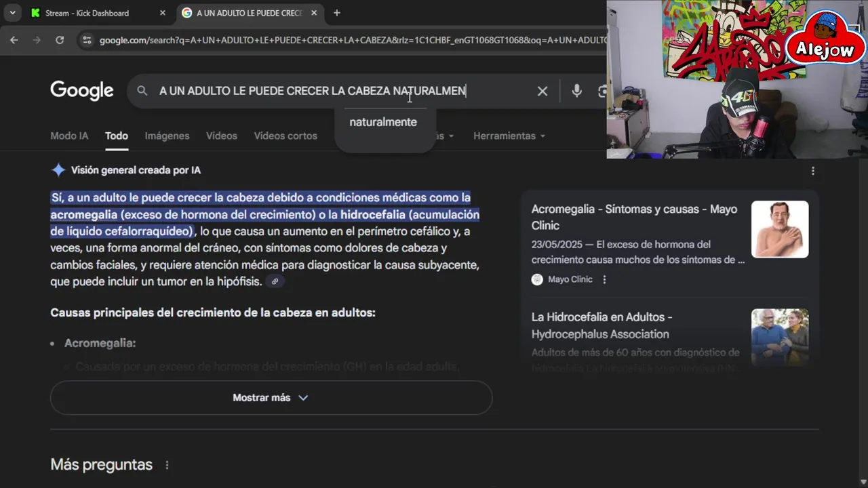Image resolution: width=868 pixels, height=488 pixels.
Task: Open a new browser tab
Action: pos(336,13)
